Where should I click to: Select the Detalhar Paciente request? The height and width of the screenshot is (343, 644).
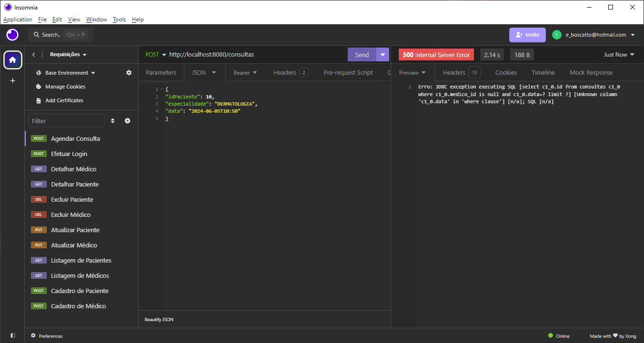click(x=81, y=185)
